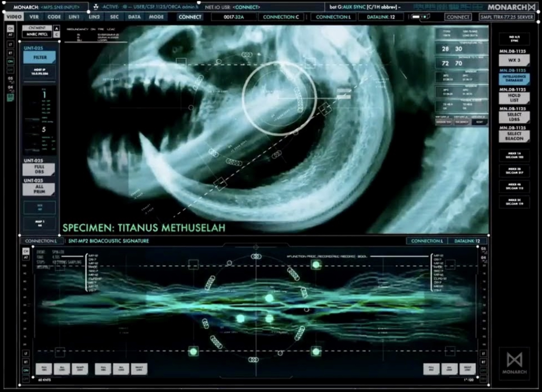The height and width of the screenshot is (392, 542).
Task: Choose the A selector next to CNTMENT
Action: (56, 28)
